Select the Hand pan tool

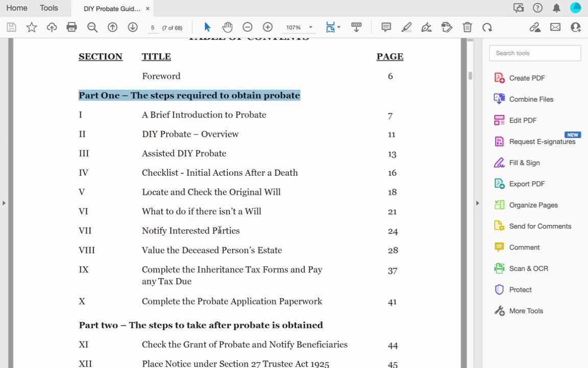click(x=227, y=28)
